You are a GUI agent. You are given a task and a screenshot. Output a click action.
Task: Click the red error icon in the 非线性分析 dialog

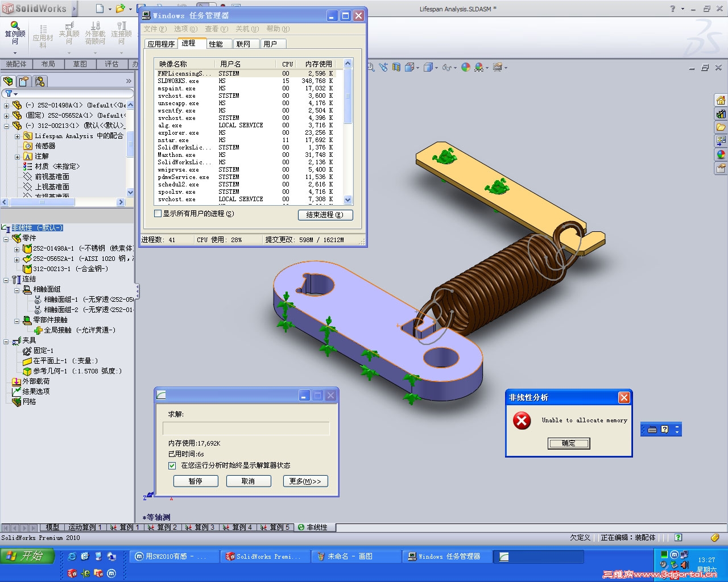tap(522, 421)
